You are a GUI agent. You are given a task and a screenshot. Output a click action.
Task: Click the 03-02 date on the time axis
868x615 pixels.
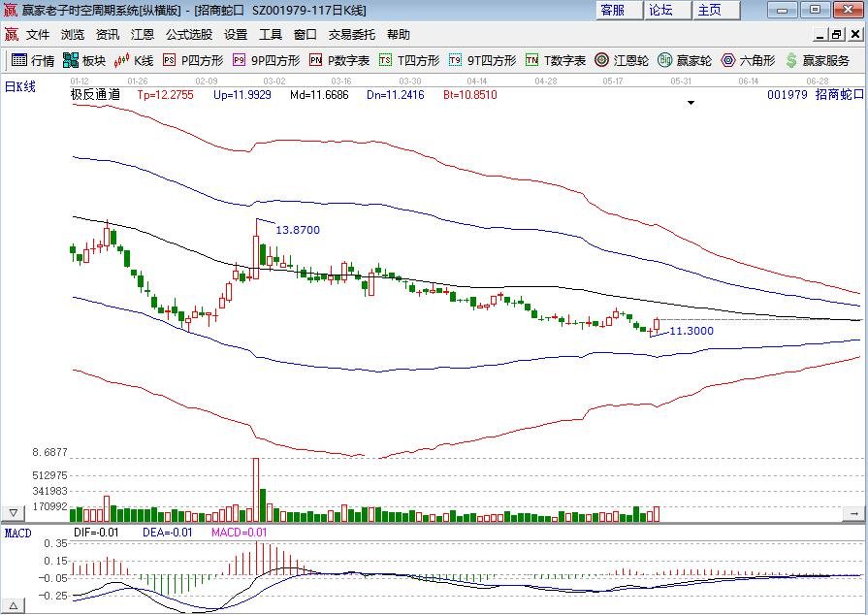coord(274,81)
